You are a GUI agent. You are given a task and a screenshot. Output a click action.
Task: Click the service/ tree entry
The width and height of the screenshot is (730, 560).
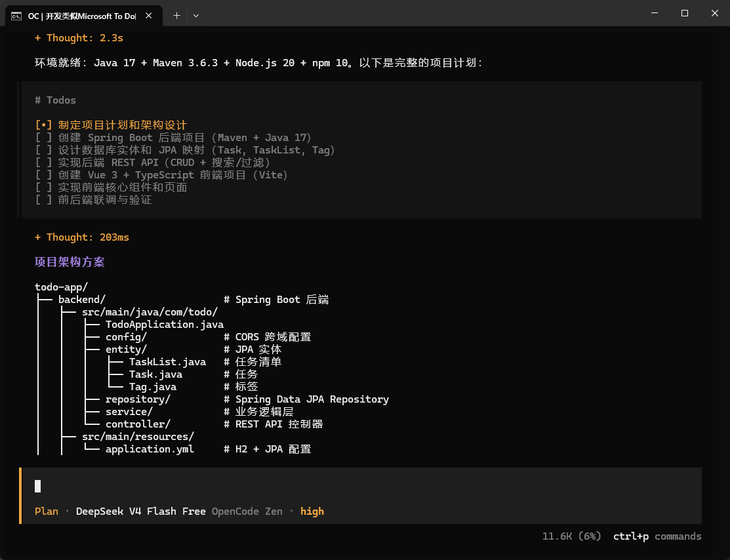[x=129, y=412]
